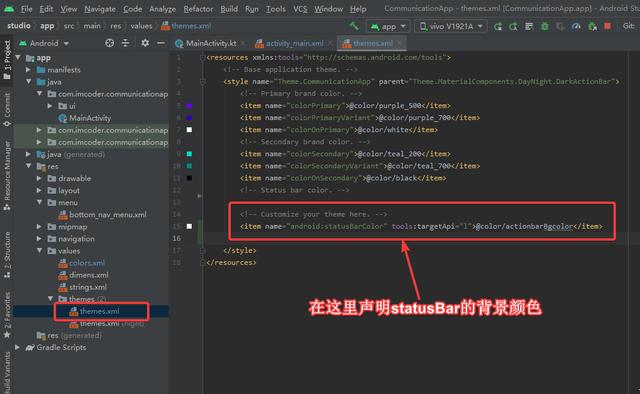This screenshot has height=394, width=640.
Task: Click the Debug app bug icon
Action: [545, 27]
